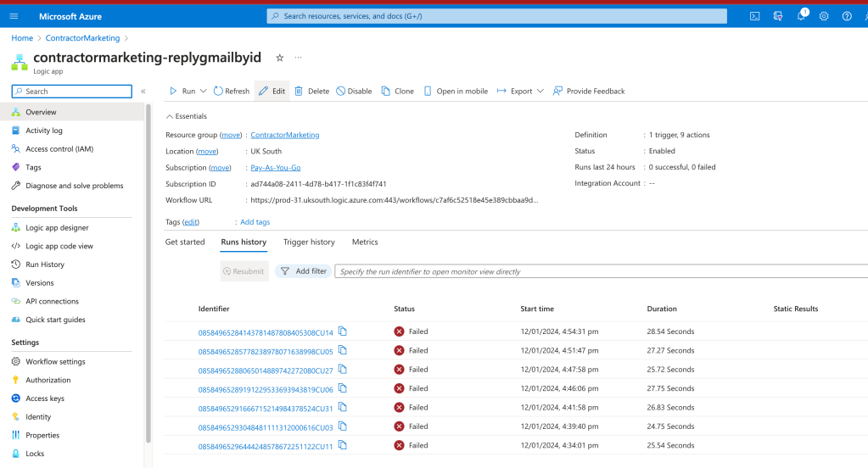Select the Runs history tab
The image size is (868, 468).
click(244, 242)
